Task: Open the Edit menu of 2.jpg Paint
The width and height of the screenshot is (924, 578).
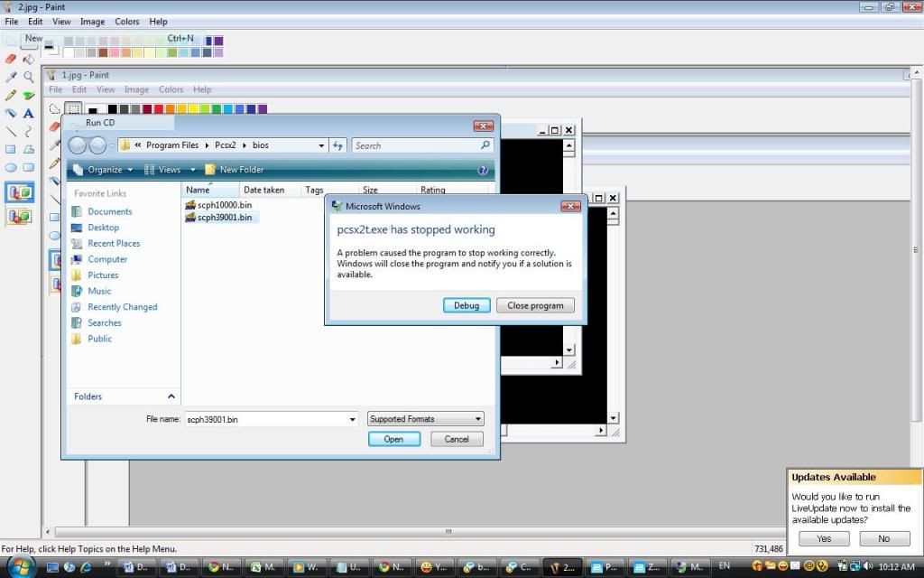Action: click(35, 22)
